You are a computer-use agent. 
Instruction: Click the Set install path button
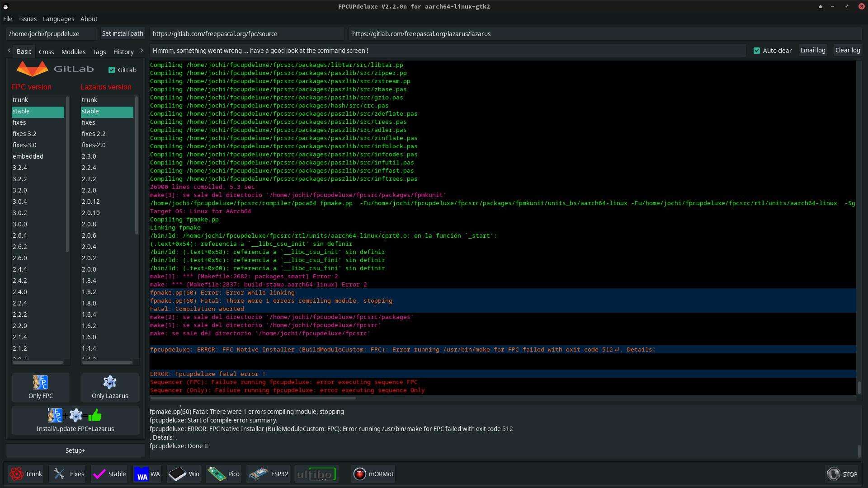pyautogui.click(x=123, y=33)
